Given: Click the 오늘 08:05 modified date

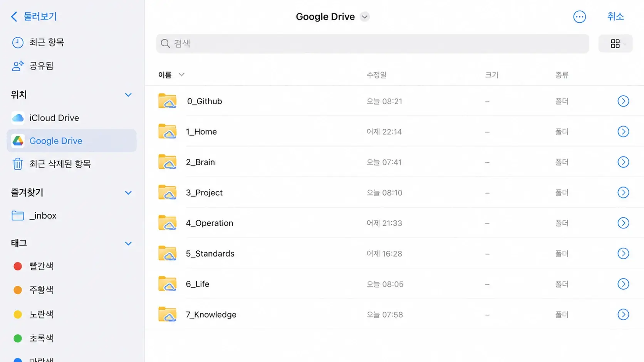Looking at the screenshot, I should (x=385, y=284).
